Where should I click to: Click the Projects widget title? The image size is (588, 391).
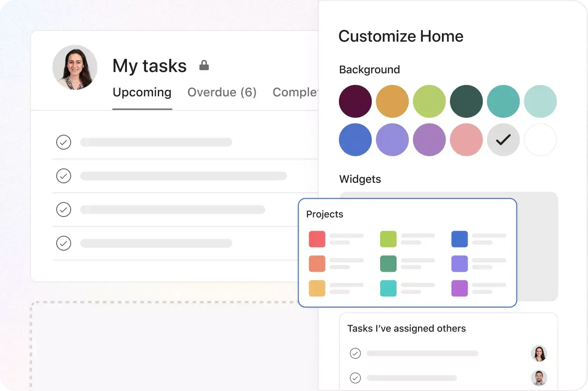tap(325, 214)
